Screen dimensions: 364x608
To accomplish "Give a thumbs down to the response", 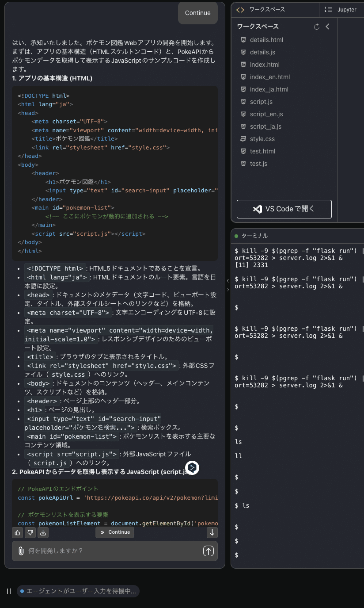I will [30, 532].
